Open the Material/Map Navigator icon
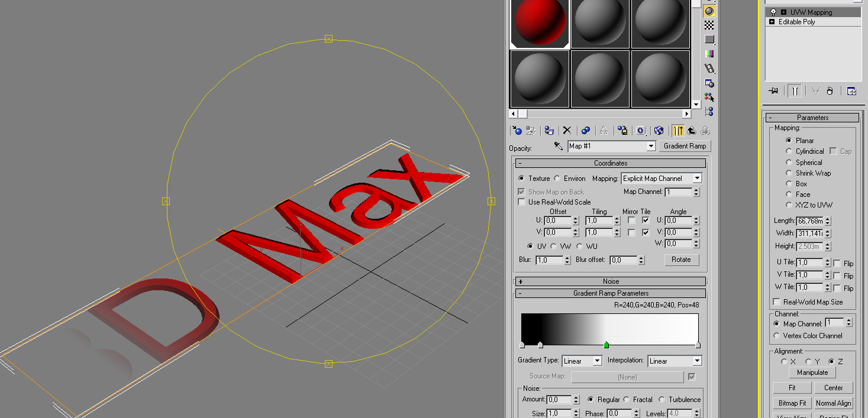Screen dimensions: 868x418 (709, 111)
